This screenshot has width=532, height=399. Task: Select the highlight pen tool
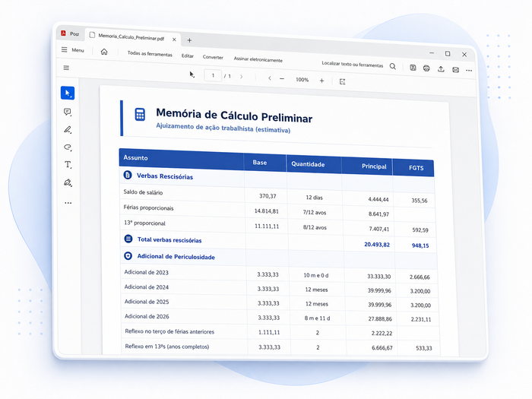point(68,130)
